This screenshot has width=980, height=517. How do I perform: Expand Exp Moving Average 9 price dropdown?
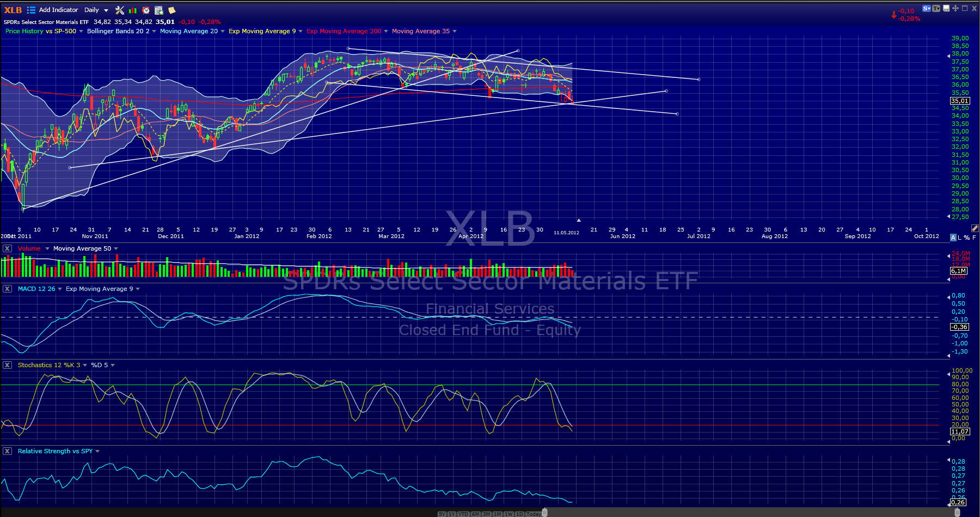click(301, 31)
